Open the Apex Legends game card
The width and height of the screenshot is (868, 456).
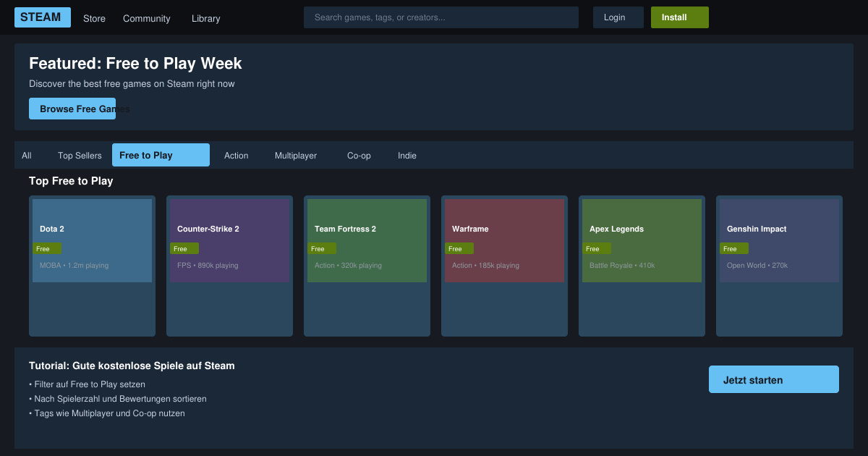[x=642, y=266]
